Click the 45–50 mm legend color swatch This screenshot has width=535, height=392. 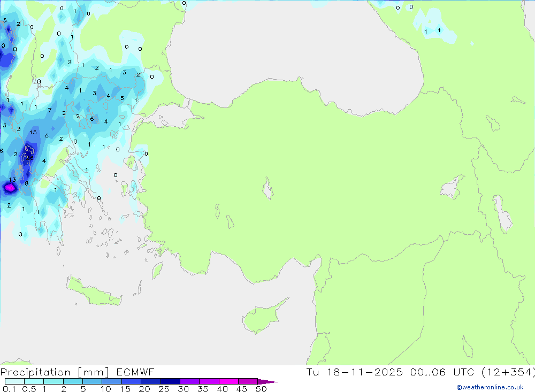click(248, 381)
